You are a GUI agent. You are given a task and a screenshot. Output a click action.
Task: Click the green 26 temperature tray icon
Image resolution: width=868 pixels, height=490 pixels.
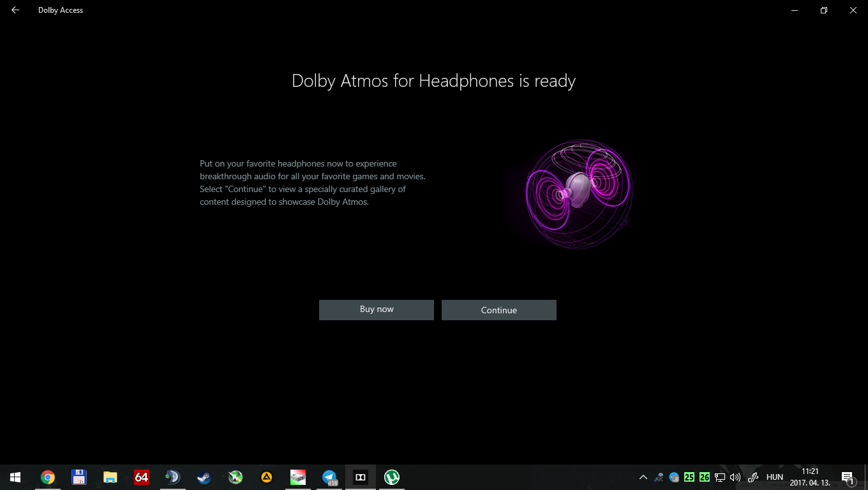(x=705, y=477)
